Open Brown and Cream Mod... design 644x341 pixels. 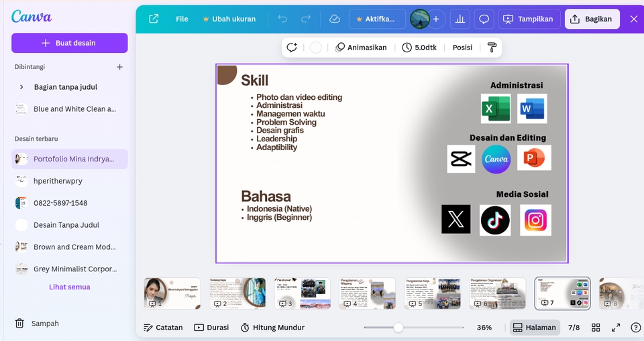pyautogui.click(x=69, y=247)
